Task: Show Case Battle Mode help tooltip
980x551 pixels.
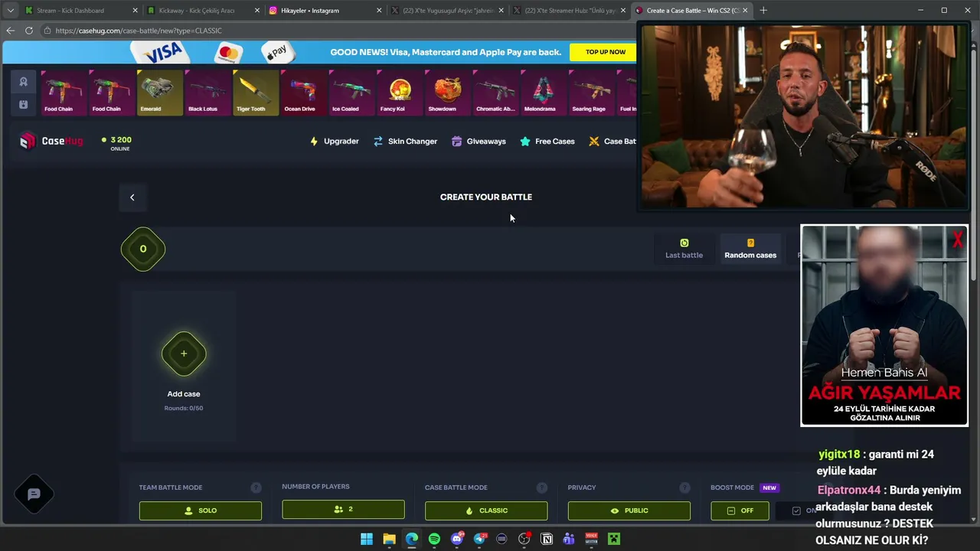Action: coord(542,487)
